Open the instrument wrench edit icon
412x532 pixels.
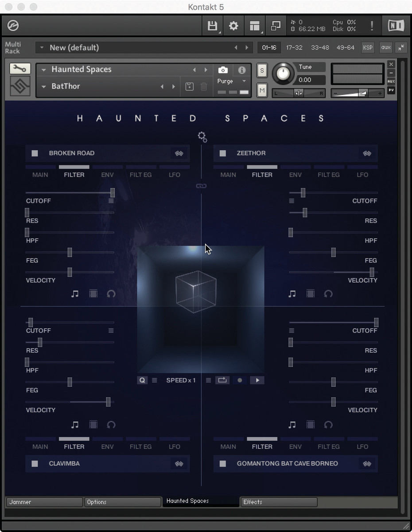20,68
